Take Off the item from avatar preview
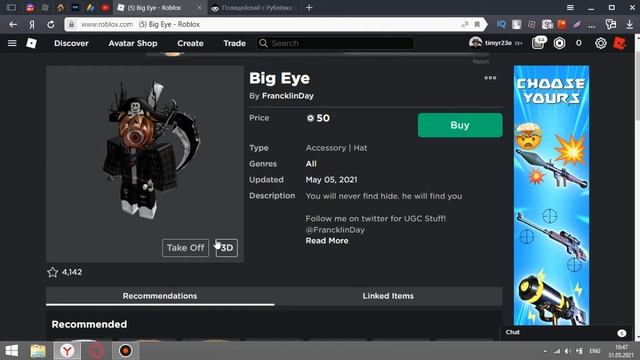 click(x=185, y=248)
